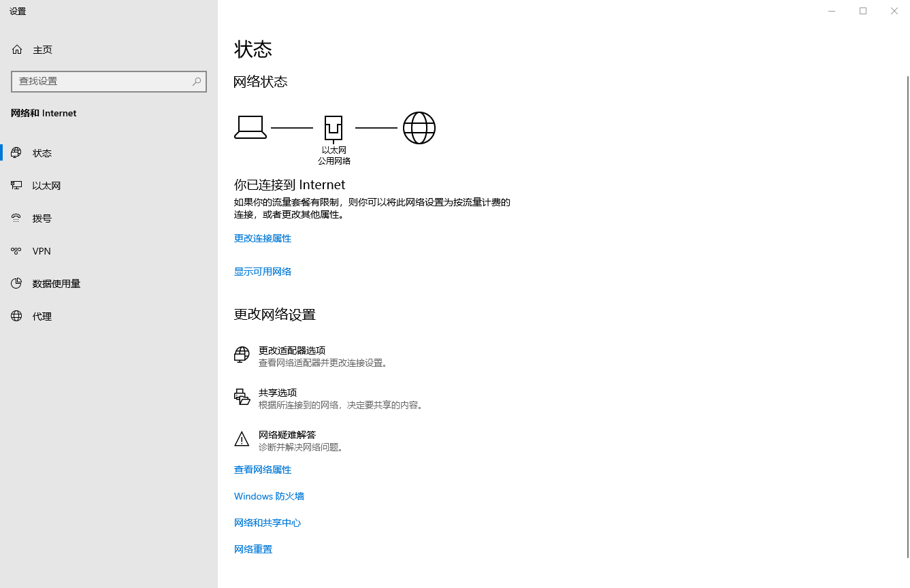Launch 网络疑难解答 troubleshooter text
This screenshot has width=910, height=588.
pyautogui.click(x=287, y=435)
